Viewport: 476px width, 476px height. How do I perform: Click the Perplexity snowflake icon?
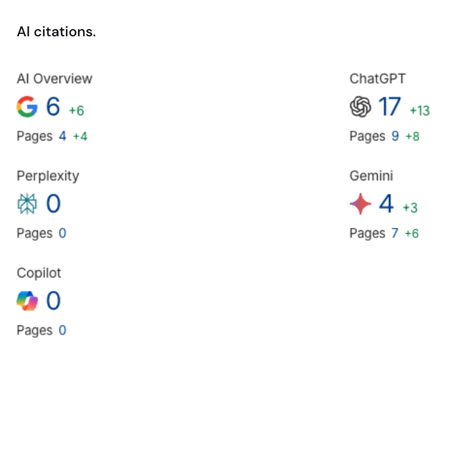point(26,203)
